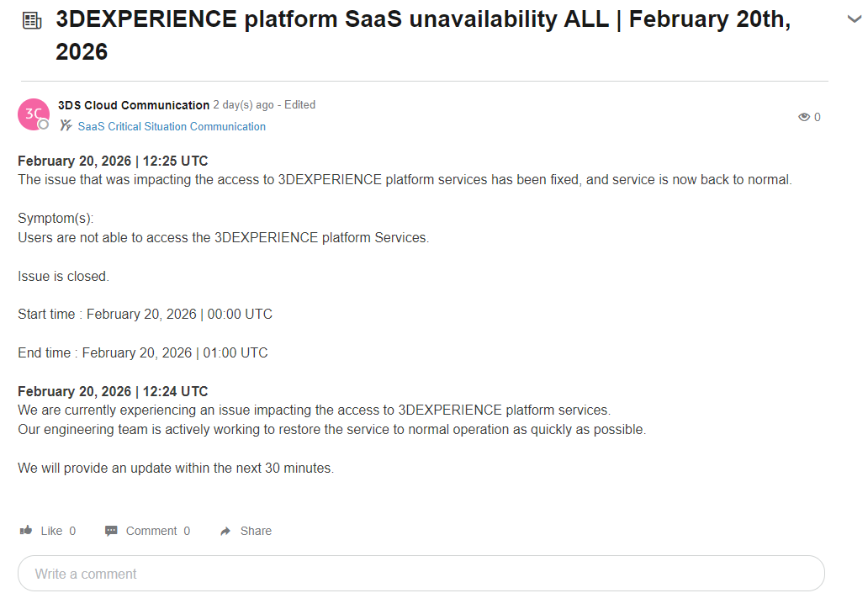The image size is (868, 609).
Task: Like the unavailability post
Action: (49, 530)
